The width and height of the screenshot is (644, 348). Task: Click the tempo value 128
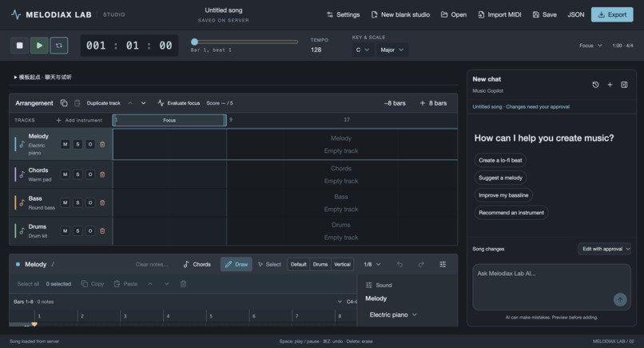pyautogui.click(x=316, y=50)
